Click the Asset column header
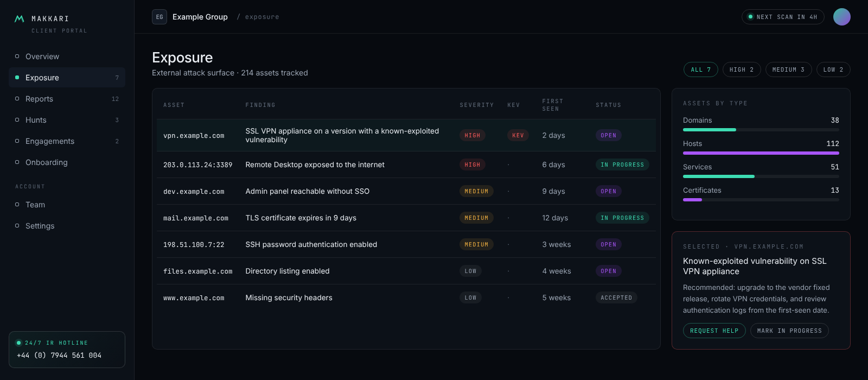 point(174,105)
